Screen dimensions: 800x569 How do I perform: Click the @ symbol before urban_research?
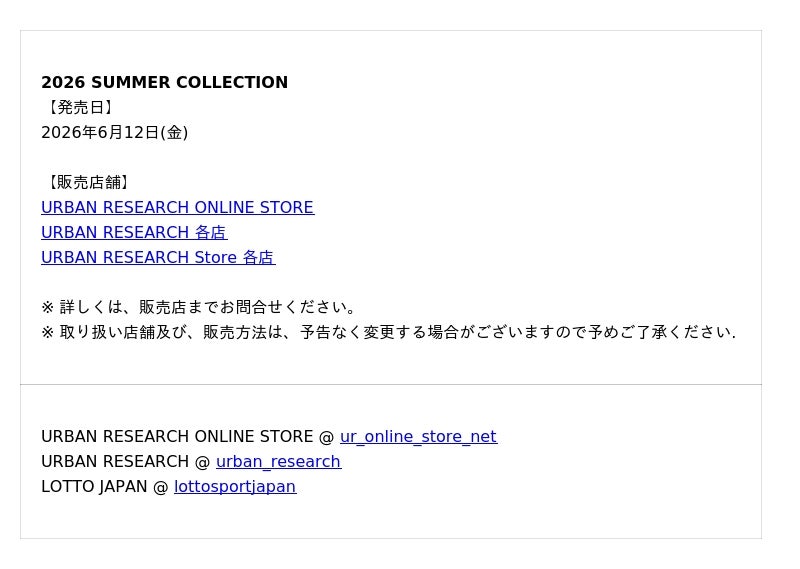pyautogui.click(x=203, y=462)
